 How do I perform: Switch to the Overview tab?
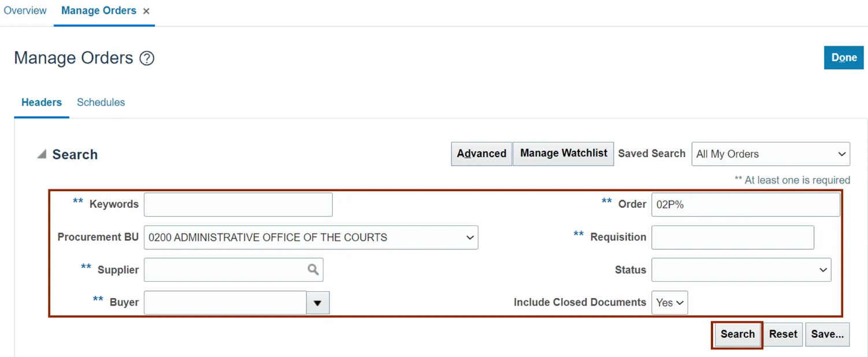(x=25, y=11)
